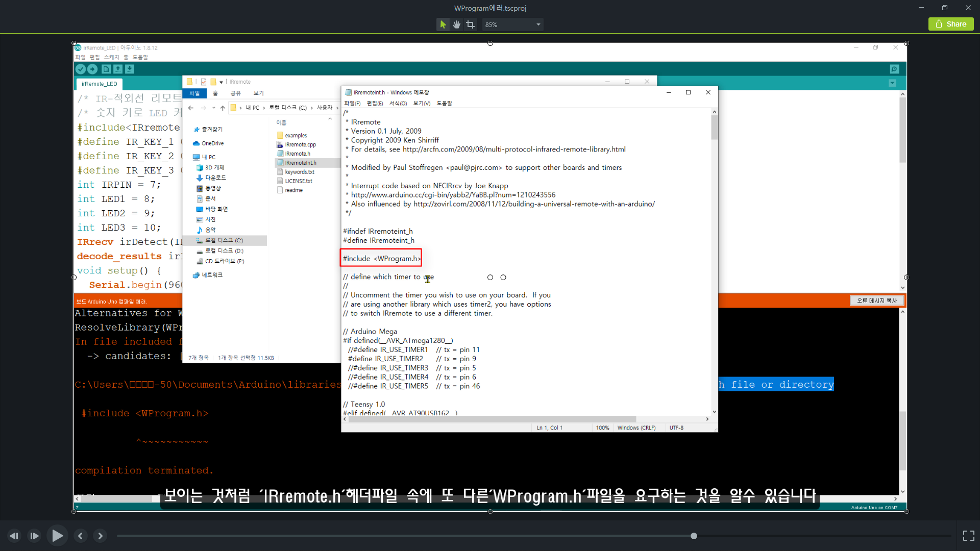Click the Arduino Verify checkmark icon
This screenshot has width=980, height=551.
pos(81,69)
